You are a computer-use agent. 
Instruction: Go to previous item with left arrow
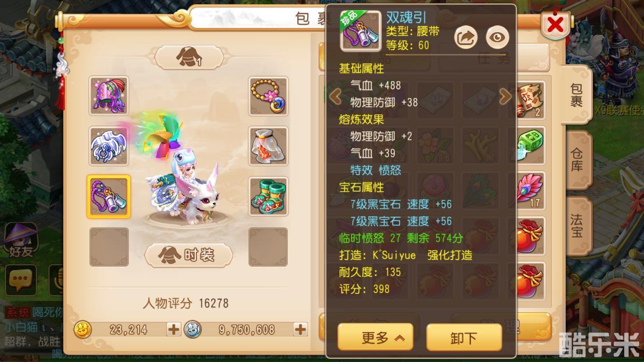[335, 97]
